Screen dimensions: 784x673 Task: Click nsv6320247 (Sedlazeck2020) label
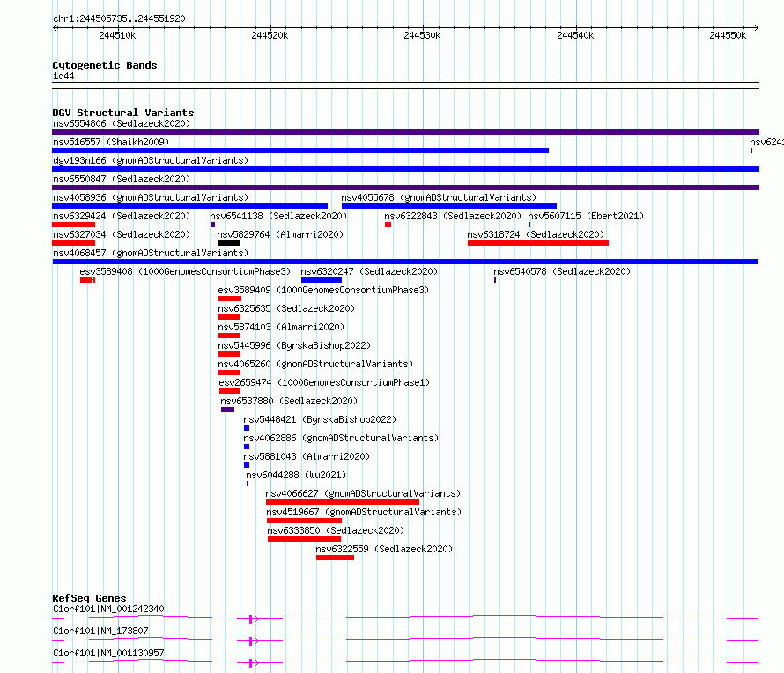coord(369,271)
